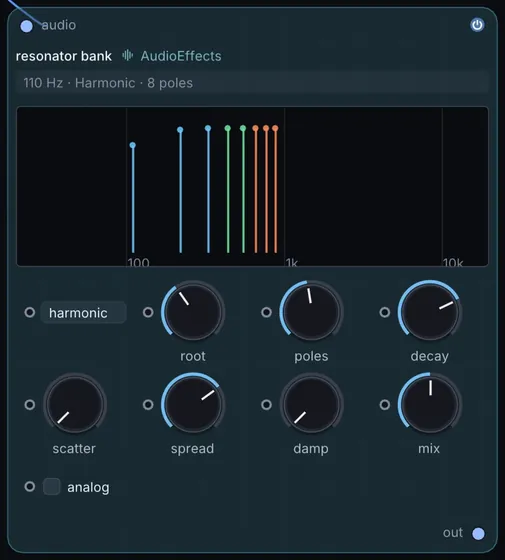The width and height of the screenshot is (505, 560).
Task: Click modulation port beside damp knob
Action: (x=266, y=405)
